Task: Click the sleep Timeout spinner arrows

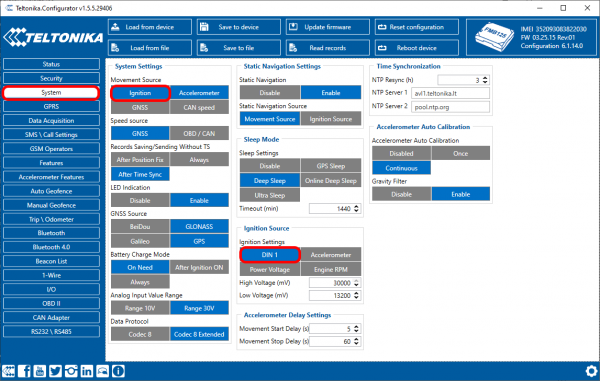Action: pyautogui.click(x=356, y=208)
